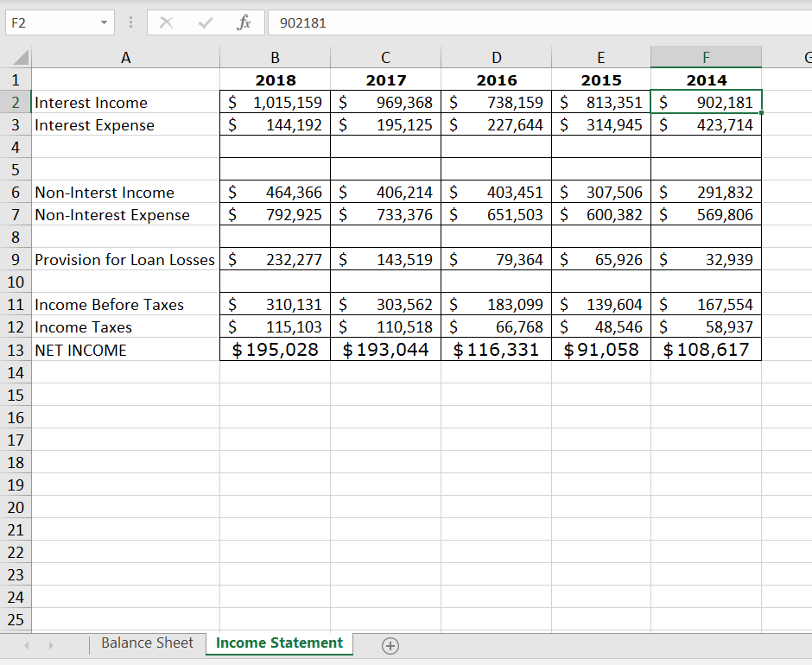812x665 pixels.
Task: Select the 2014 column header cell
Action: 706,79
